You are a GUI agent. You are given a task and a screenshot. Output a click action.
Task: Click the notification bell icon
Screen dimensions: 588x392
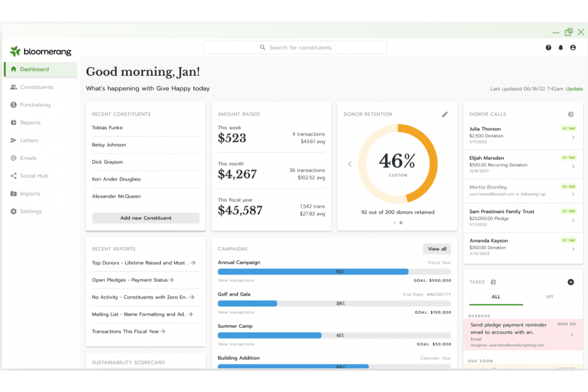click(561, 47)
